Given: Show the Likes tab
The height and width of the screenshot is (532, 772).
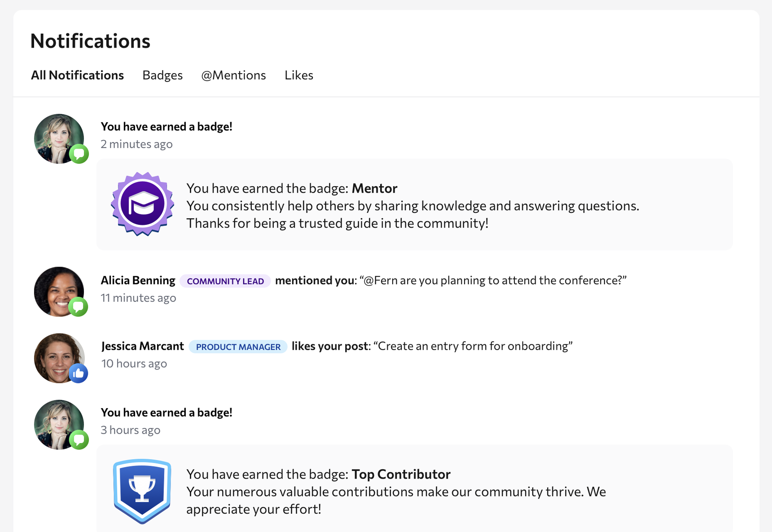Looking at the screenshot, I should pyautogui.click(x=299, y=75).
